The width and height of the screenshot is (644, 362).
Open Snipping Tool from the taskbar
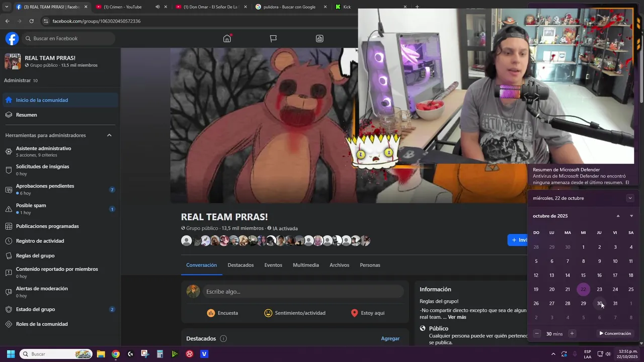coord(145,354)
